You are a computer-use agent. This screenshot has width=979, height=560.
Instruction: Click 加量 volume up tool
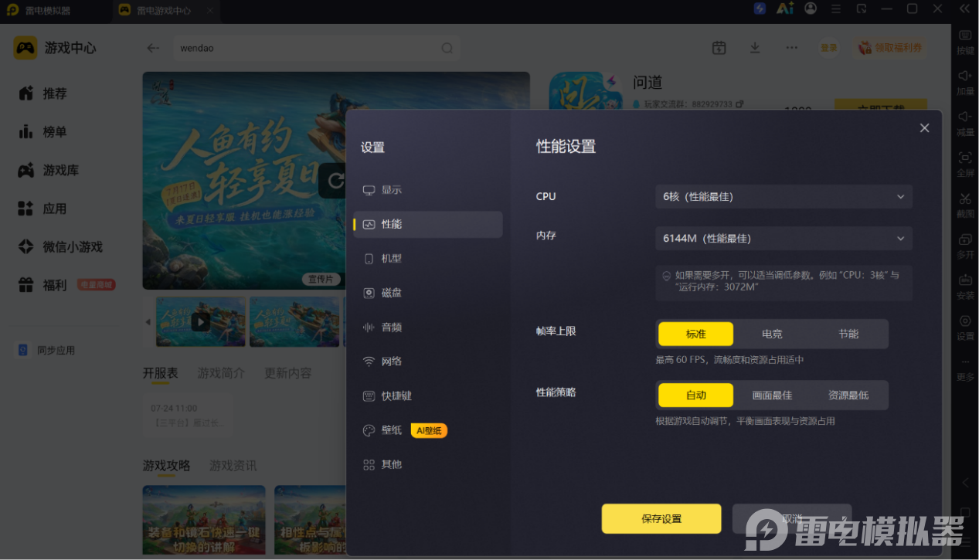965,82
